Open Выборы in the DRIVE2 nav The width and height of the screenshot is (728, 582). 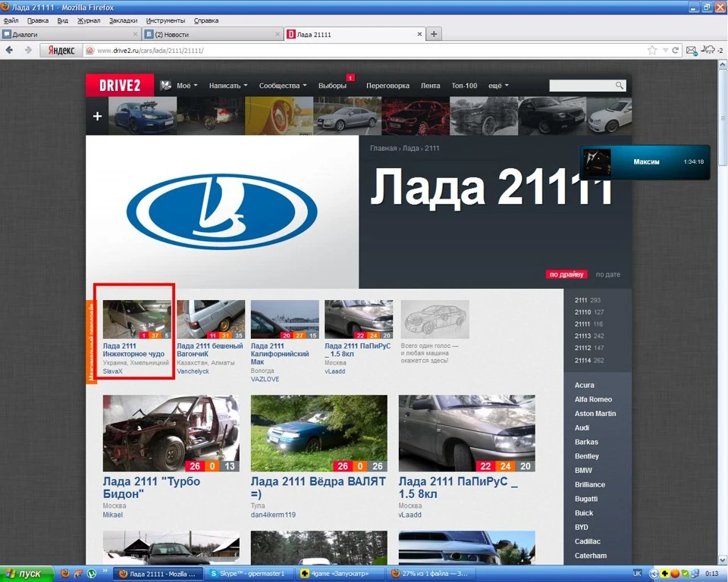332,86
